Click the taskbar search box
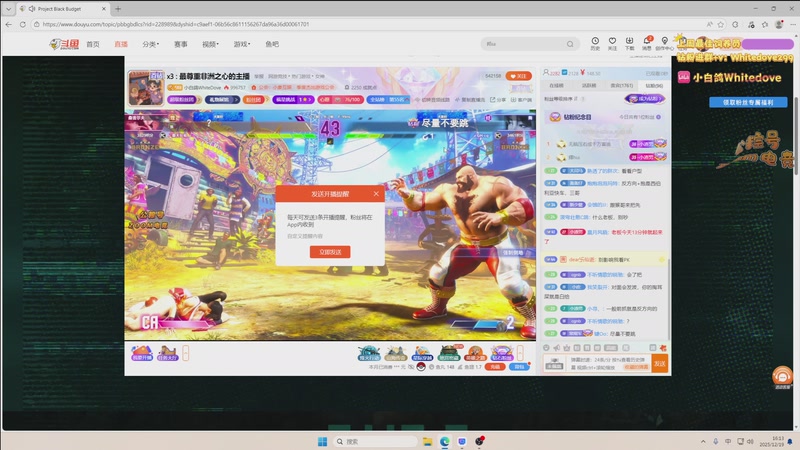 (375, 441)
